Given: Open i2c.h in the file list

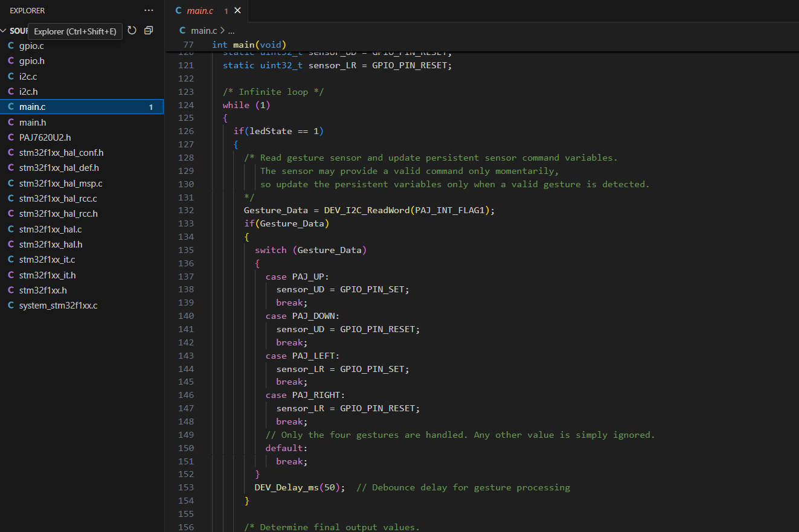Looking at the screenshot, I should [x=28, y=92].
